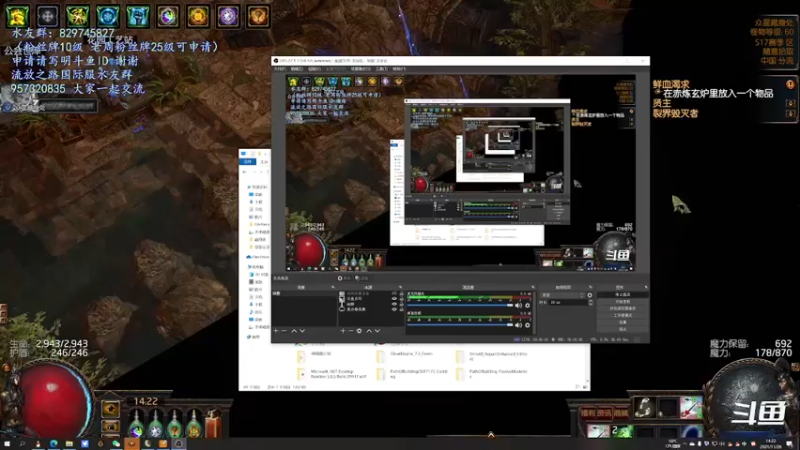
Task: Open OBS 视图 menu
Action: 314,69
